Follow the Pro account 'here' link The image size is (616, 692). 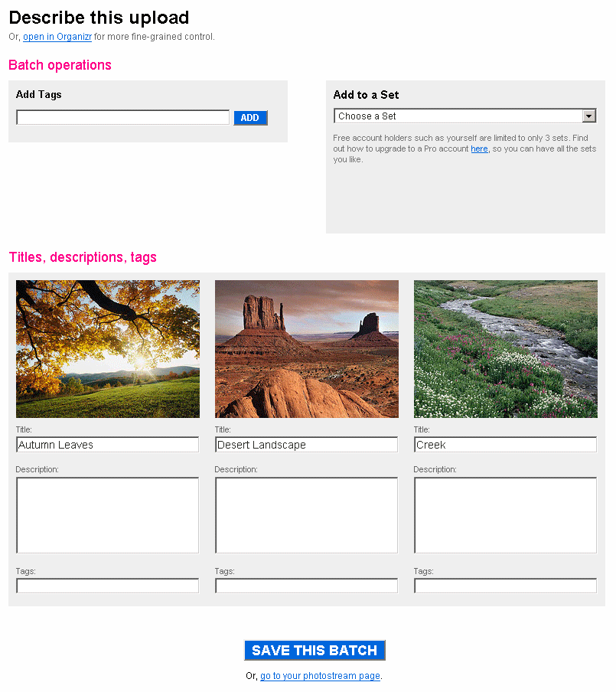click(x=479, y=149)
